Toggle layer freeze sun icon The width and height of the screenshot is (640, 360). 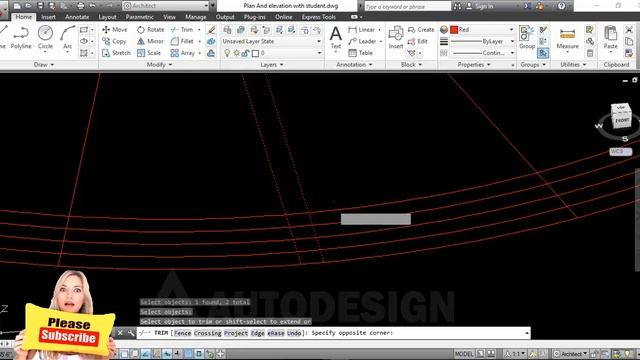tap(236, 53)
